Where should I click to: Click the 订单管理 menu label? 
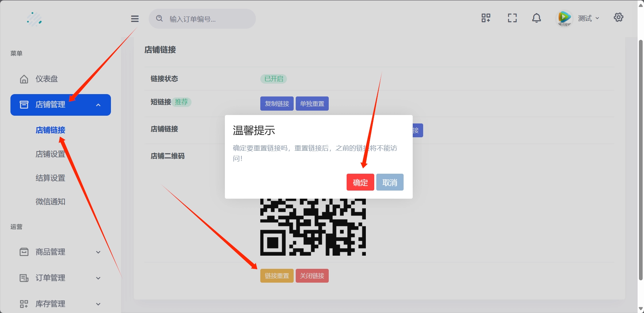[x=50, y=278]
